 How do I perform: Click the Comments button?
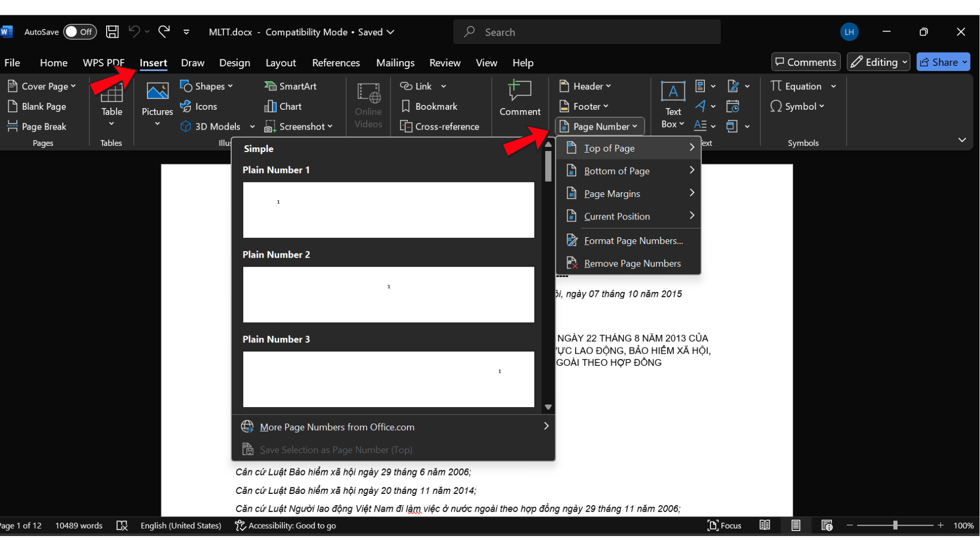805,62
